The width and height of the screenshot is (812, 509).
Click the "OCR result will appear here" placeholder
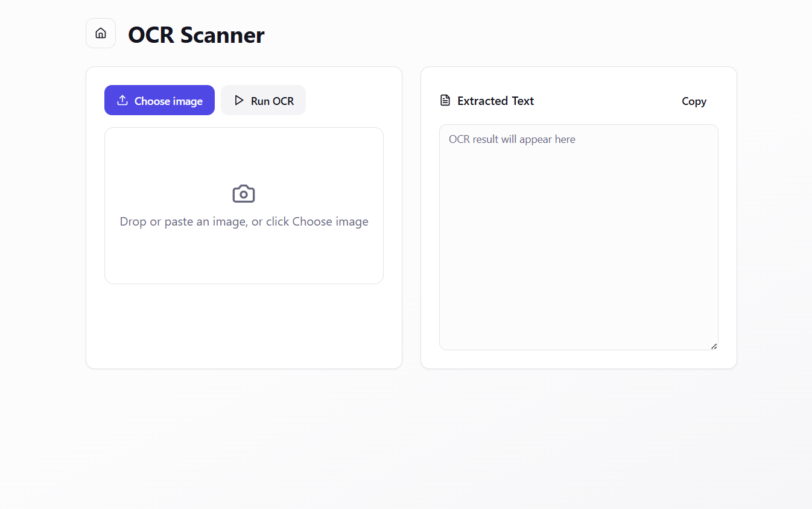pos(512,139)
